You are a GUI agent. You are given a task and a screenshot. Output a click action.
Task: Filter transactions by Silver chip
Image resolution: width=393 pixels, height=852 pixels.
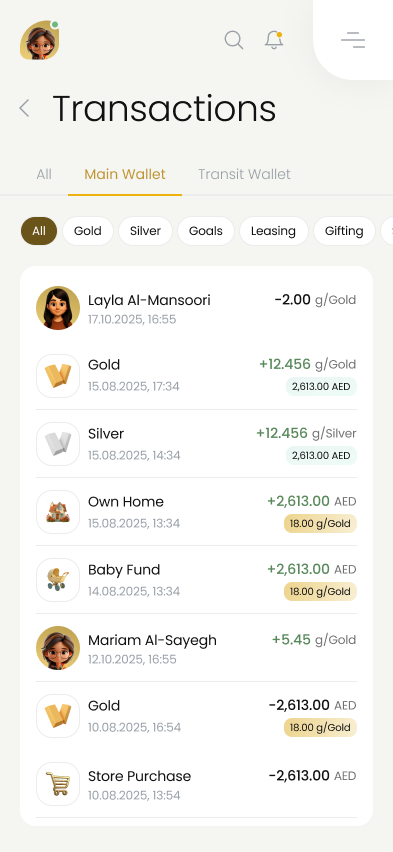click(x=145, y=231)
